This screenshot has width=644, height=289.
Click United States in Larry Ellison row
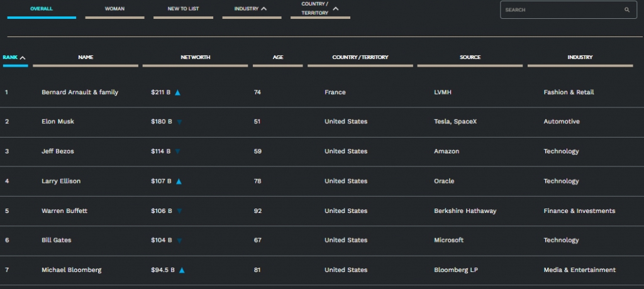(x=346, y=181)
